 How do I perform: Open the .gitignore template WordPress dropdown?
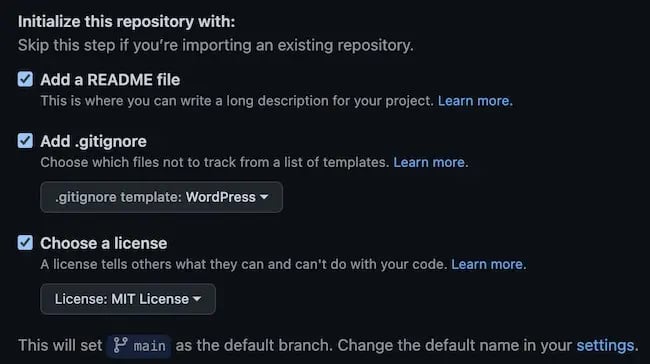click(x=161, y=197)
